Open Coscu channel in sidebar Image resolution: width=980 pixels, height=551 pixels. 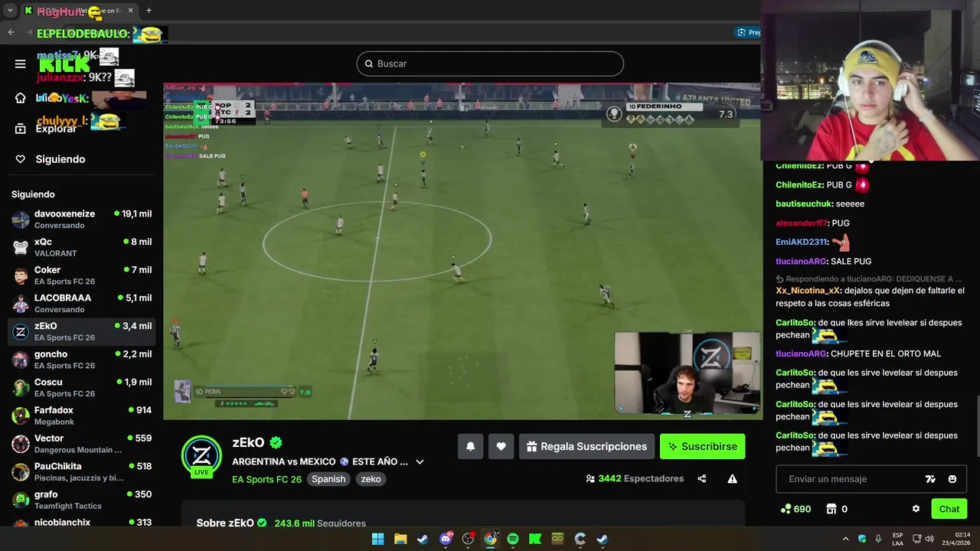tap(81, 387)
